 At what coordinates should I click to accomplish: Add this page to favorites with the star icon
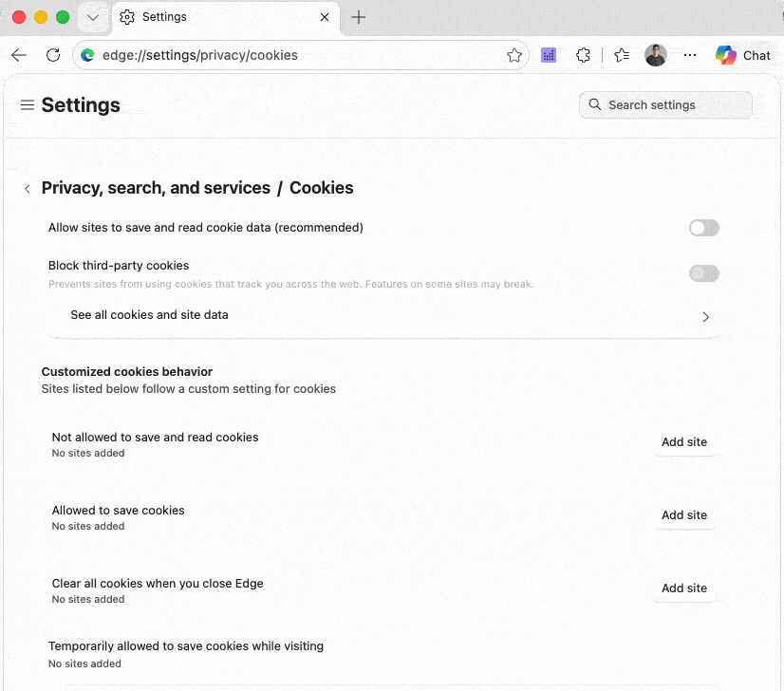pos(514,55)
